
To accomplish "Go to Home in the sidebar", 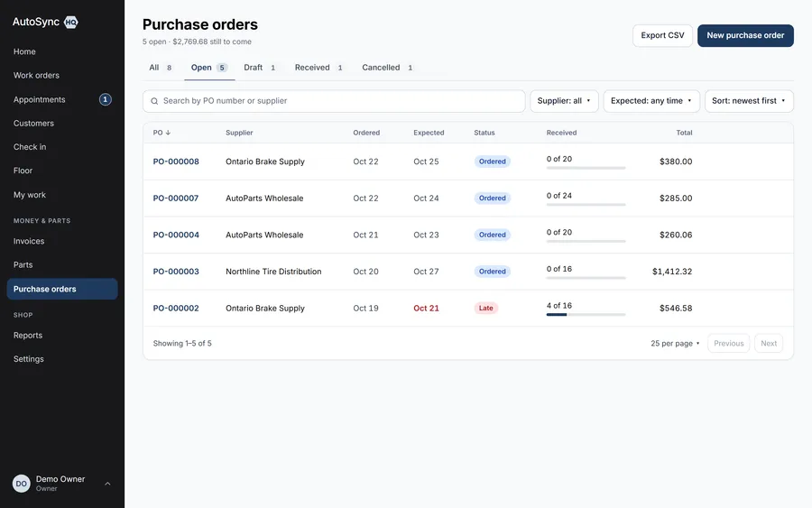I will [62, 51].
